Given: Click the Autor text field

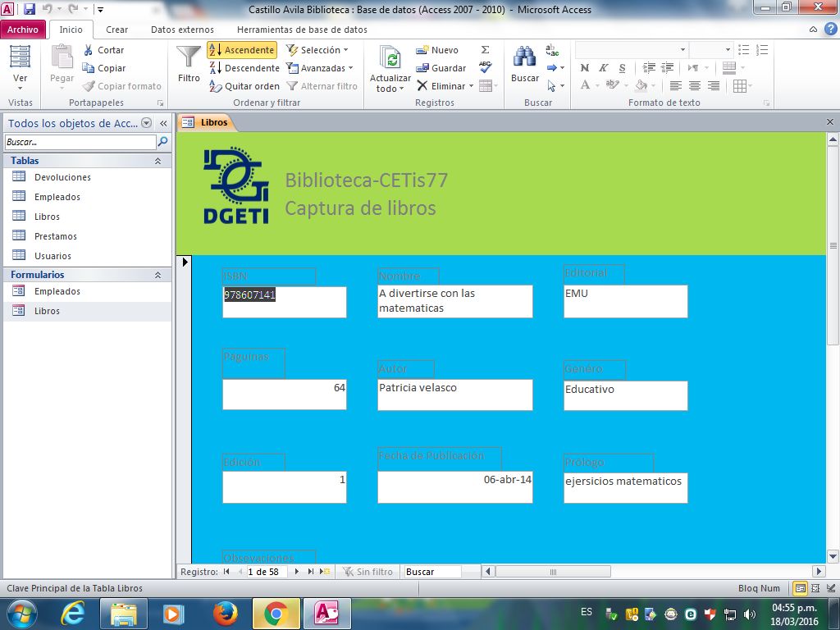Looking at the screenshot, I should (454, 395).
